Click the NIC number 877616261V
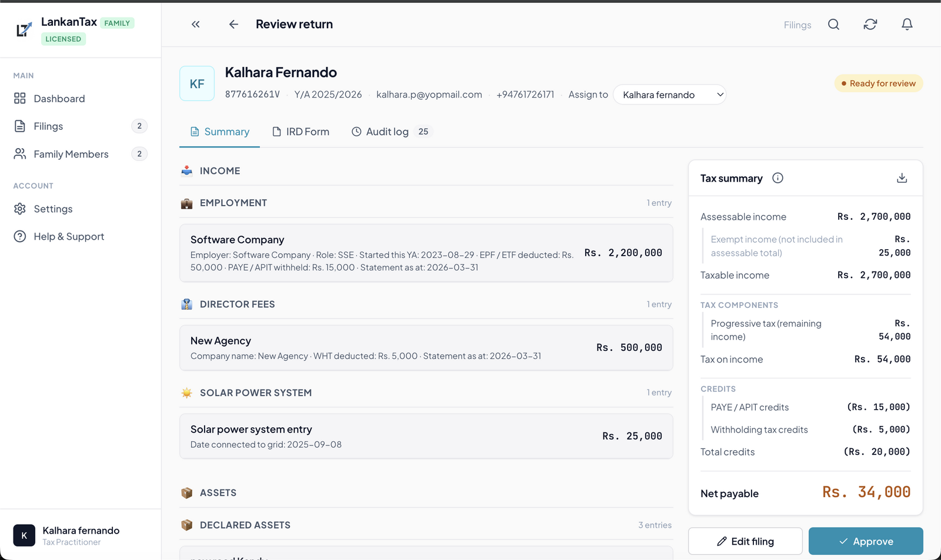 coord(252,95)
